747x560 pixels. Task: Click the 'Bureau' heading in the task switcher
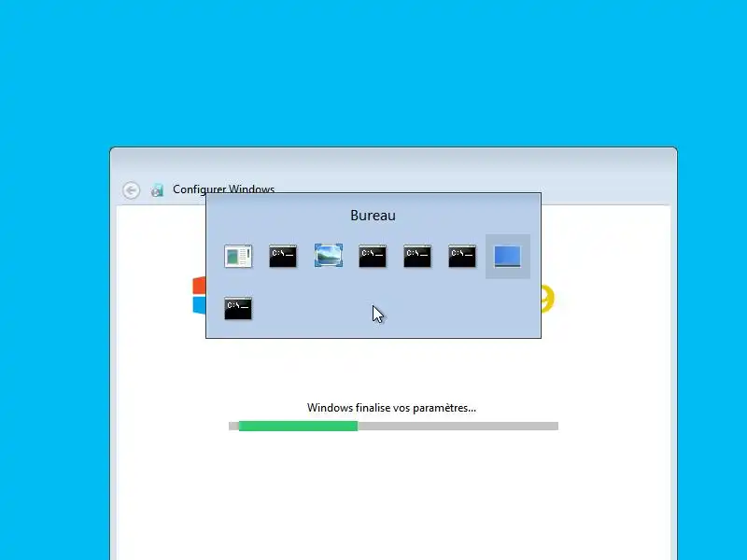(x=373, y=216)
